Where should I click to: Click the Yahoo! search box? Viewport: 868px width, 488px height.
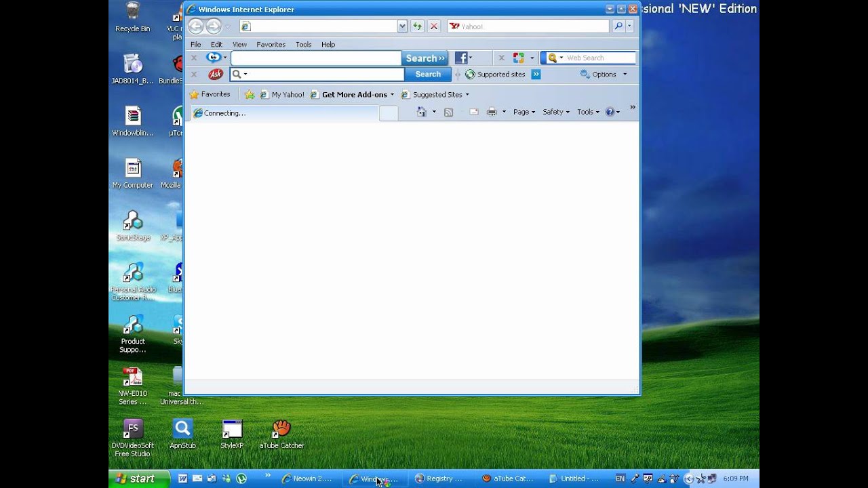pyautogui.click(x=528, y=26)
